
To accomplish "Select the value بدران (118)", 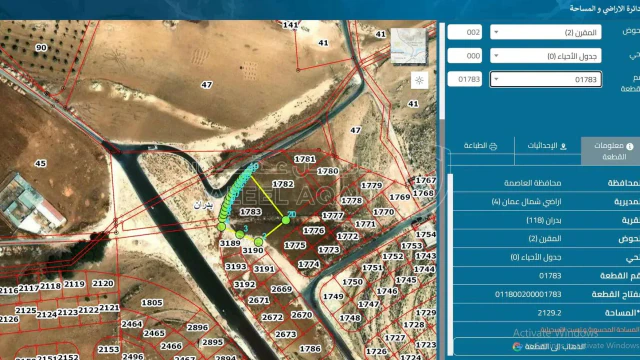I will (x=544, y=220).
